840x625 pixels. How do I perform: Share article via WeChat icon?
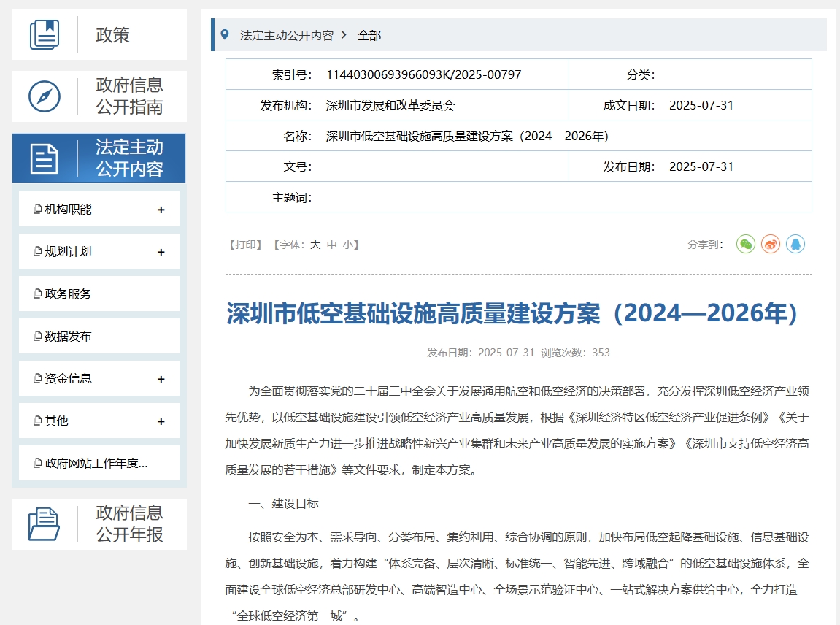745,245
